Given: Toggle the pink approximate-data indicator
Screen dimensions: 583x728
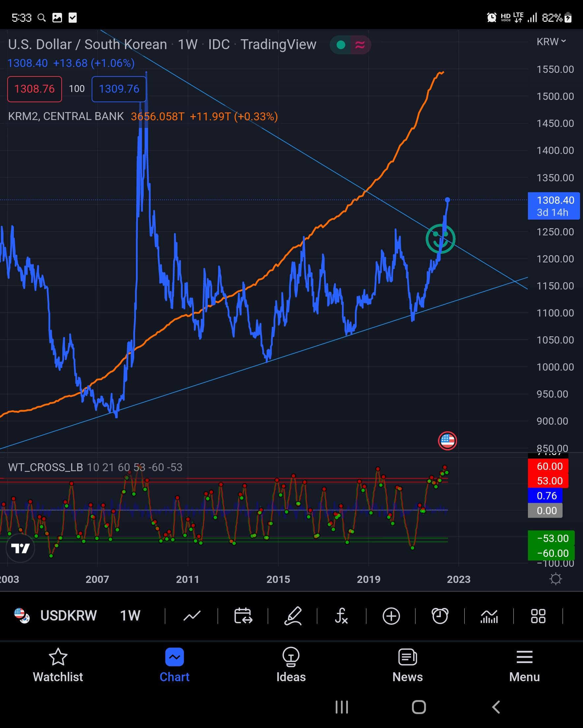Looking at the screenshot, I should click(x=360, y=45).
